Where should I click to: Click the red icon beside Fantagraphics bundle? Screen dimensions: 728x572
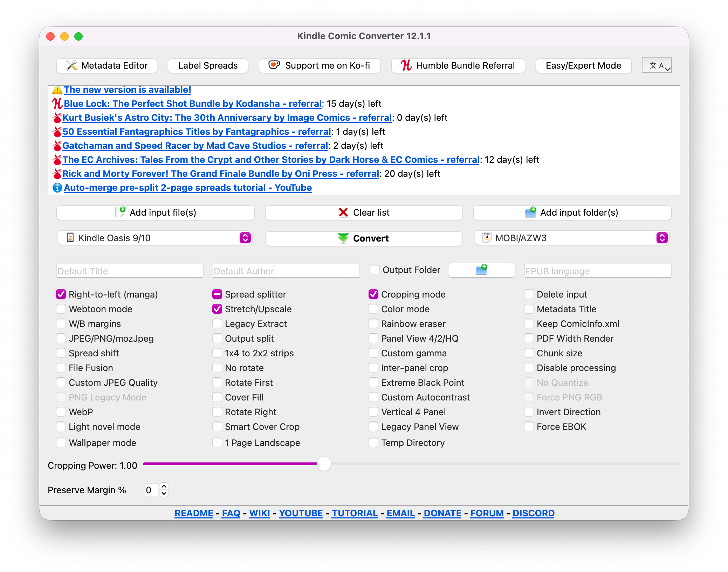57,132
